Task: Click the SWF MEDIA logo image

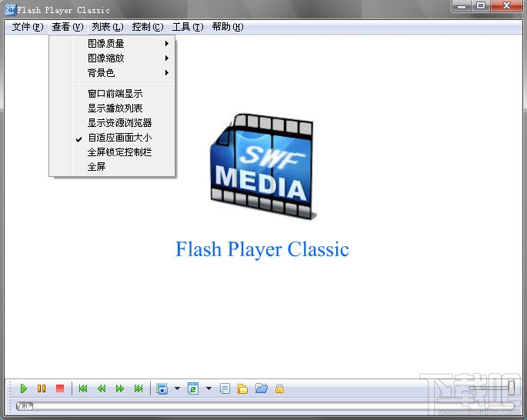Action: click(263, 167)
